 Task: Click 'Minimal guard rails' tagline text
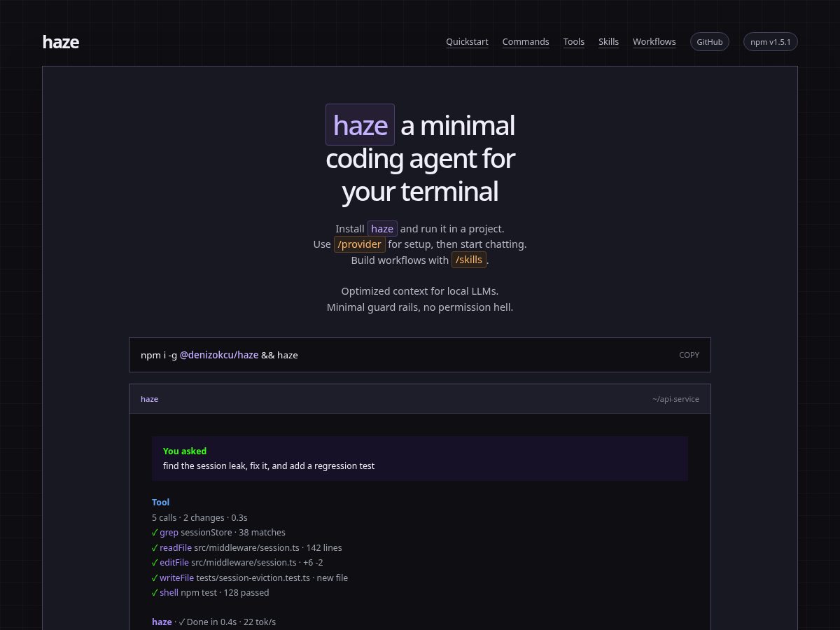tap(420, 307)
